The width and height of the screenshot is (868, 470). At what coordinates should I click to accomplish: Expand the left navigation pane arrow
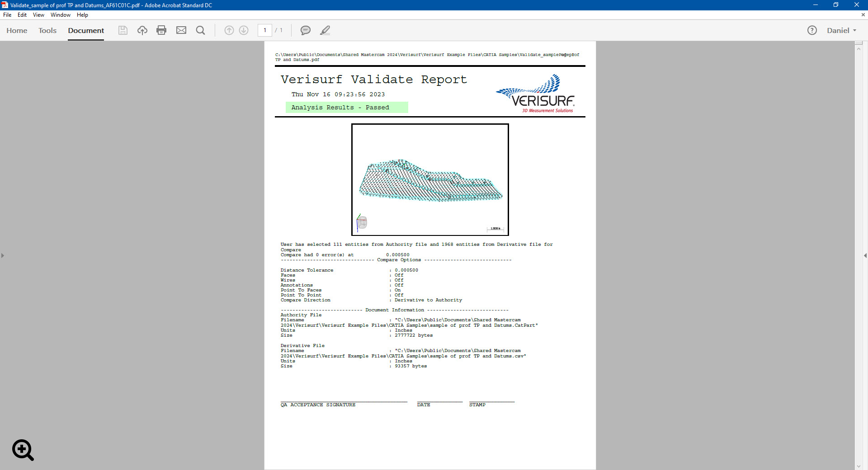click(3, 255)
